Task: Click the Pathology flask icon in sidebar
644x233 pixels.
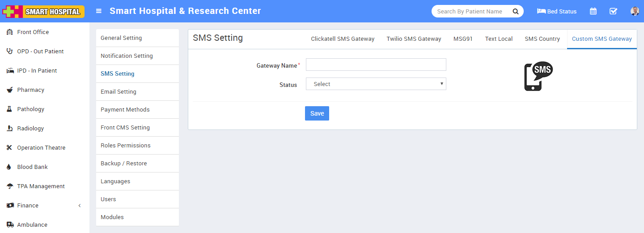Action: coord(9,109)
